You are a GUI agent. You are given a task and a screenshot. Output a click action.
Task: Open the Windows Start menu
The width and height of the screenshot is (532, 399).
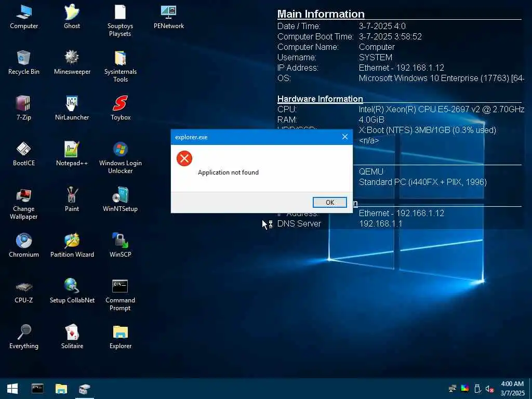pyautogui.click(x=12, y=389)
